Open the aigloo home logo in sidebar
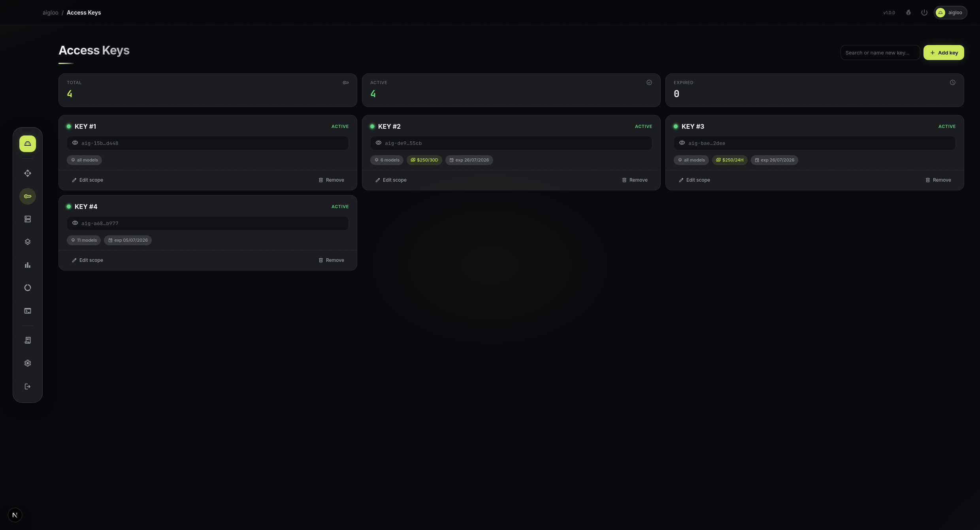 pyautogui.click(x=28, y=144)
